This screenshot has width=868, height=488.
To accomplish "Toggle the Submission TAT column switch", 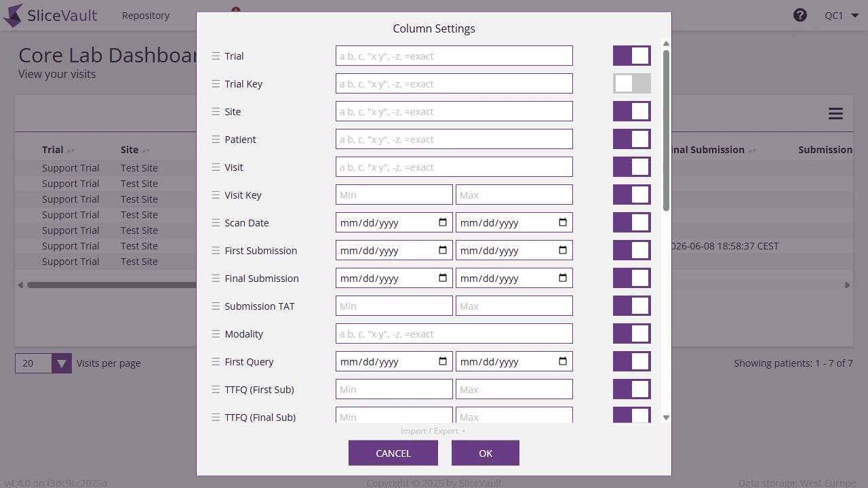I will 632,306.
